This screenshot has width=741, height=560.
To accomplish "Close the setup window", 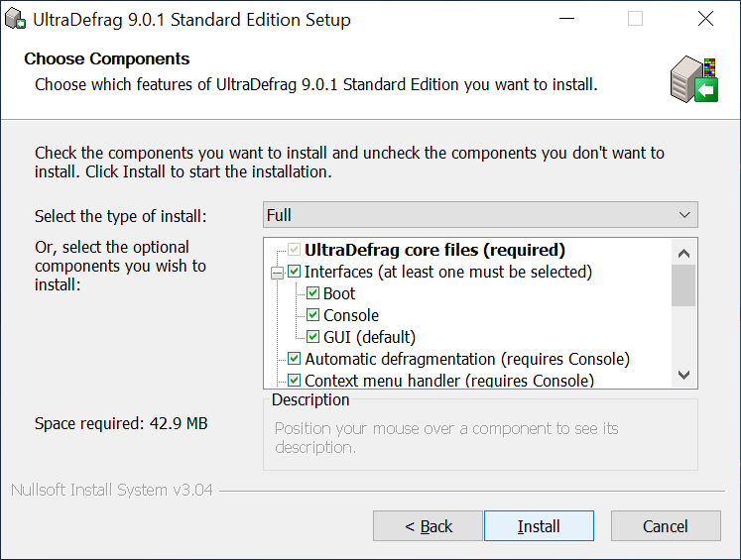I will tap(705, 19).
